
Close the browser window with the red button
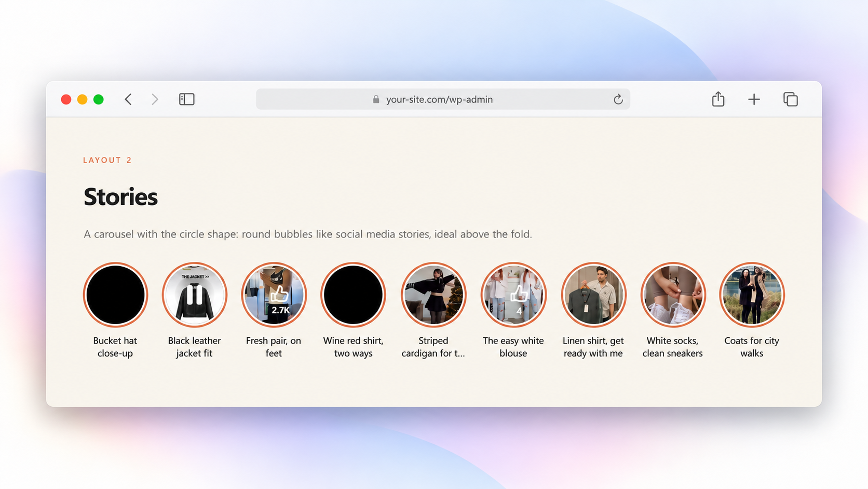(x=66, y=99)
